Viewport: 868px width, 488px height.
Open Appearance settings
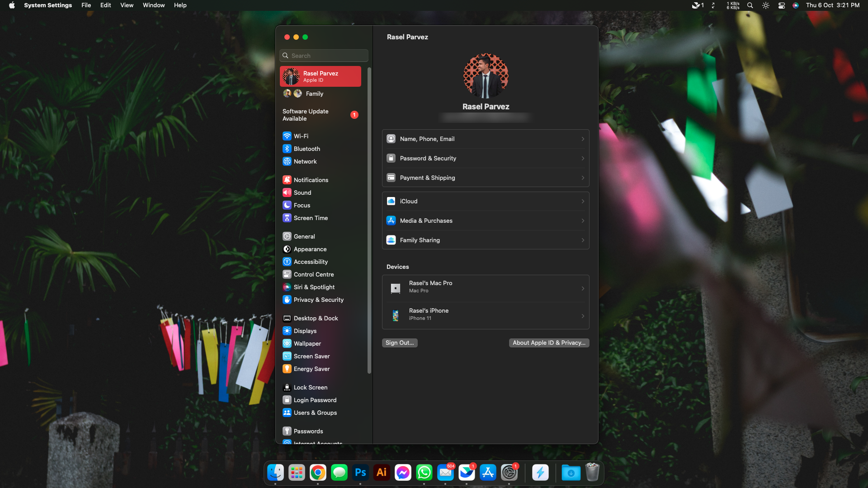pos(320,249)
